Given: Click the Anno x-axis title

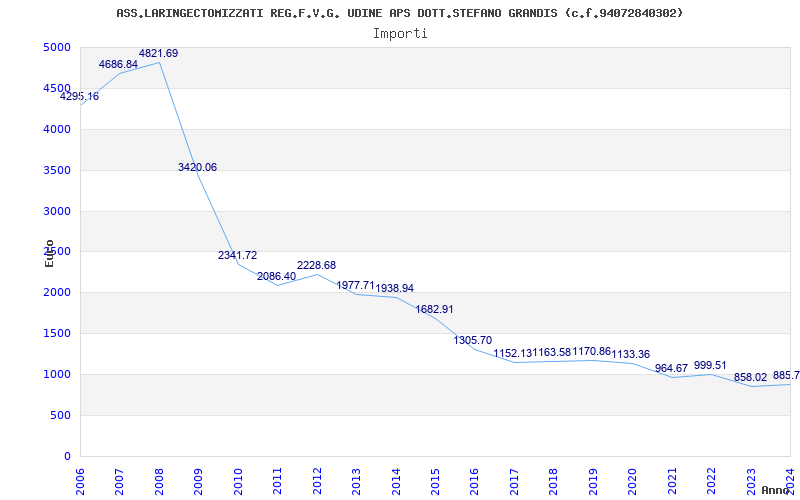Looking at the screenshot, I should pyautogui.click(x=776, y=490).
